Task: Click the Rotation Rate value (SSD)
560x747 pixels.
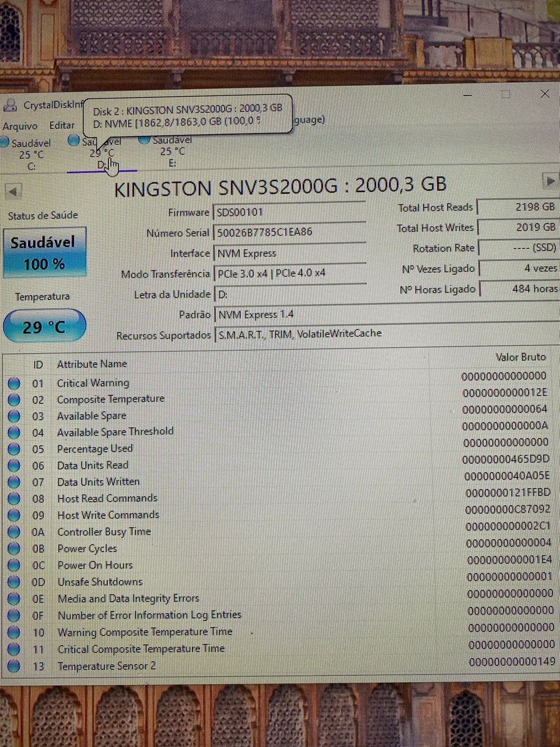Action: coord(518,247)
